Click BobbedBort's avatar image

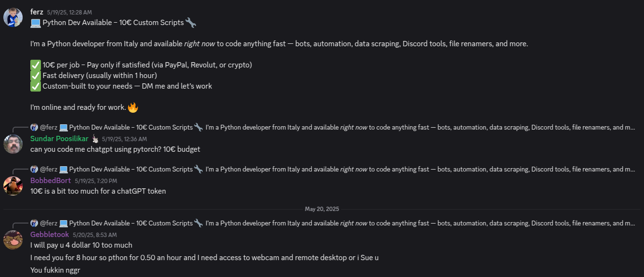(x=13, y=185)
